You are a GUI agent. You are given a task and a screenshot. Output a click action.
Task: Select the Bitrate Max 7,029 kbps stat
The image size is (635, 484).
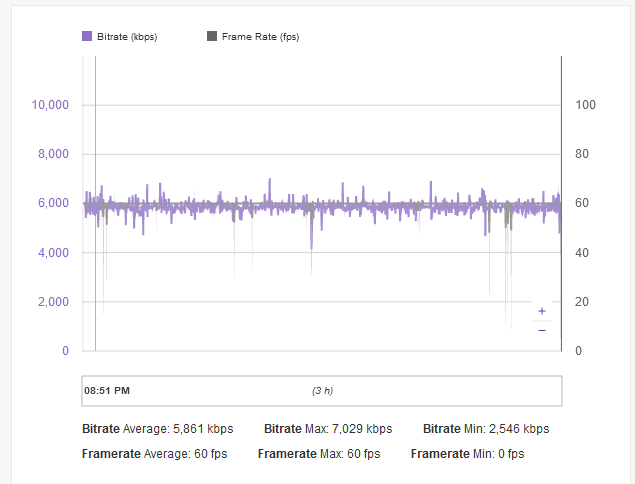coord(328,429)
